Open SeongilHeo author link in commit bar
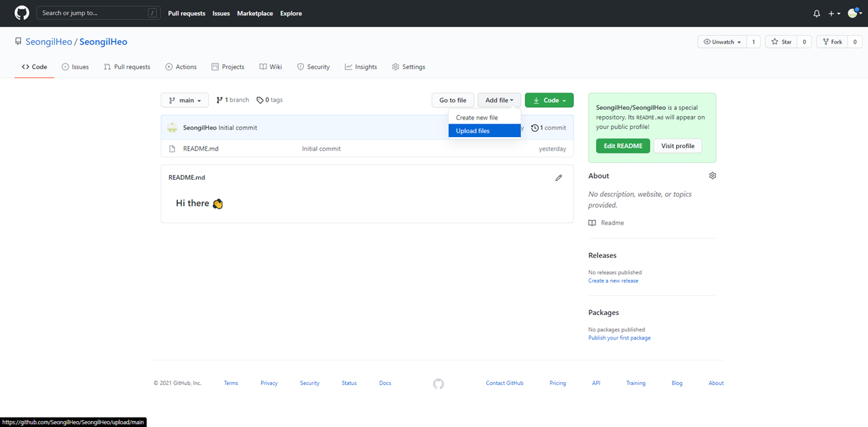 (200, 128)
